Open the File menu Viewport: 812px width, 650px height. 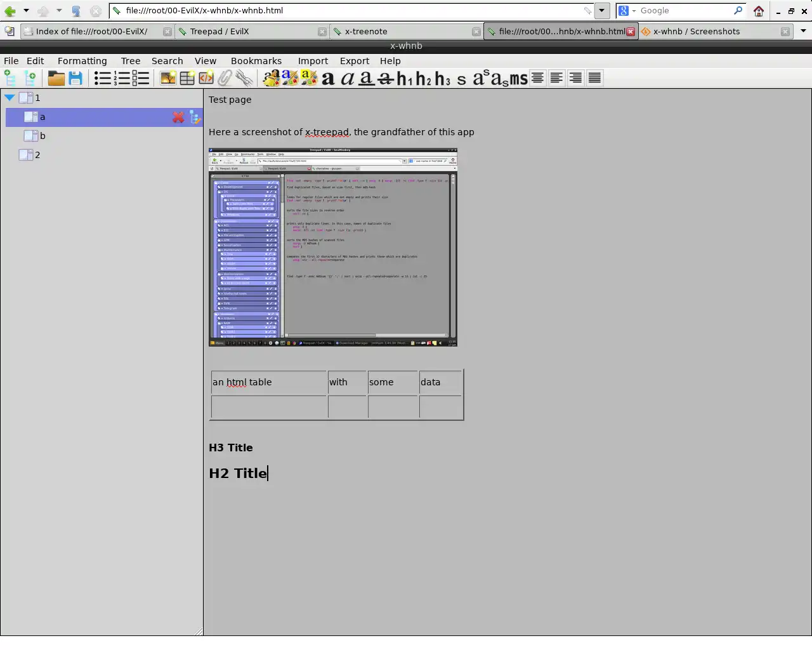11,61
